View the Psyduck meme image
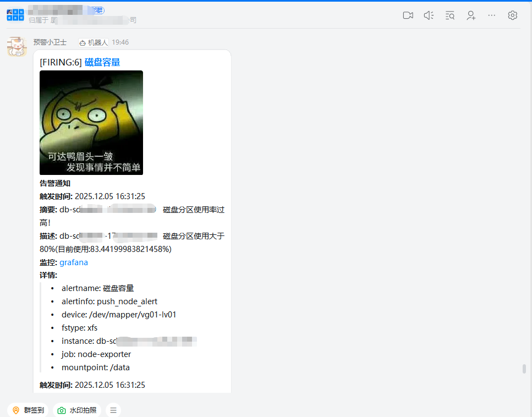The image size is (532, 417). pos(91,123)
